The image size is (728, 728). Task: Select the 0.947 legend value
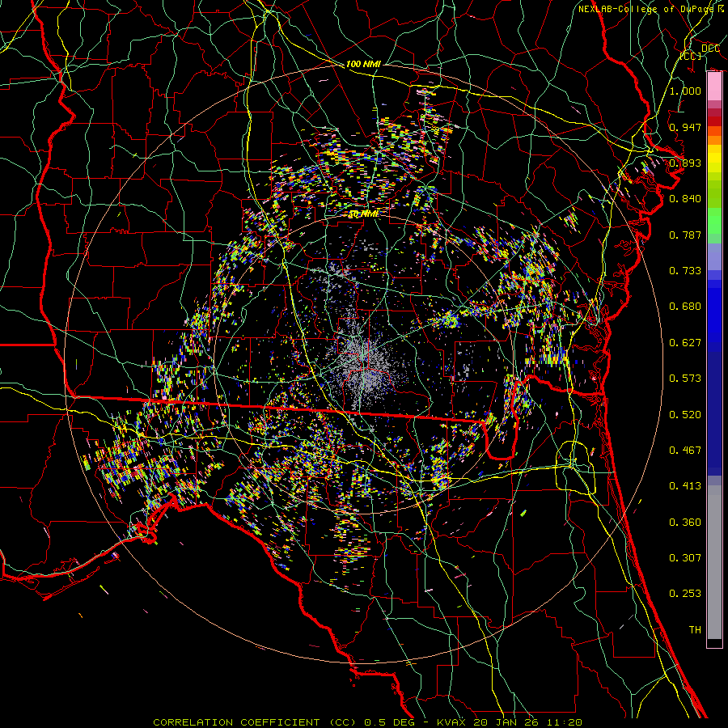[x=685, y=127]
